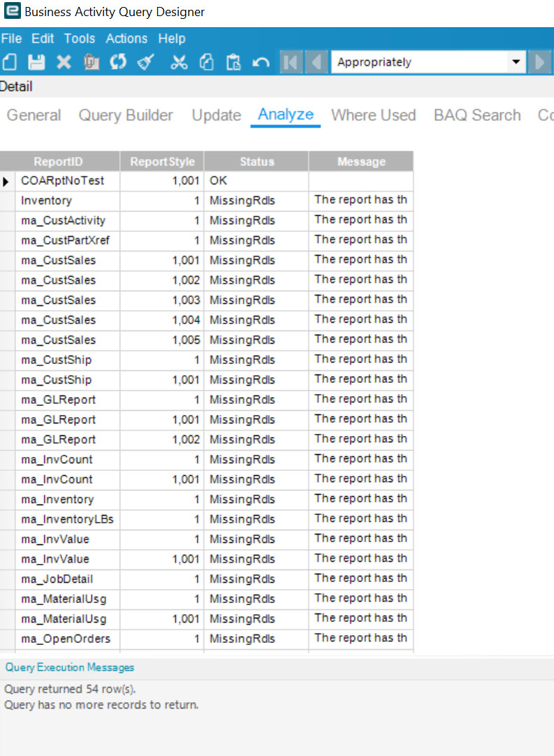Viewport: 554px width, 756px height.
Task: Click the ma_InvCount style 1,001 cell
Action: coord(162,480)
